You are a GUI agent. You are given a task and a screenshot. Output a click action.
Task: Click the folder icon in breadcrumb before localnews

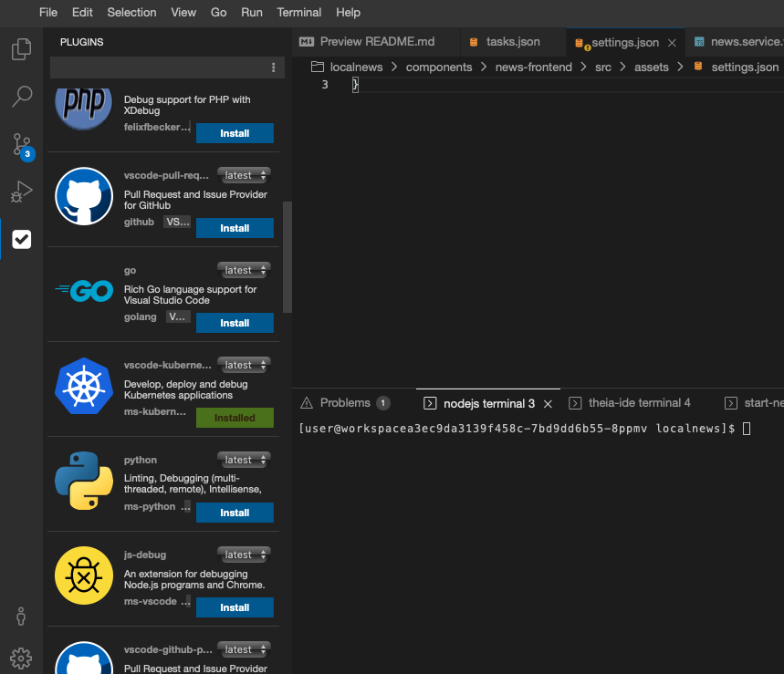pos(317,67)
